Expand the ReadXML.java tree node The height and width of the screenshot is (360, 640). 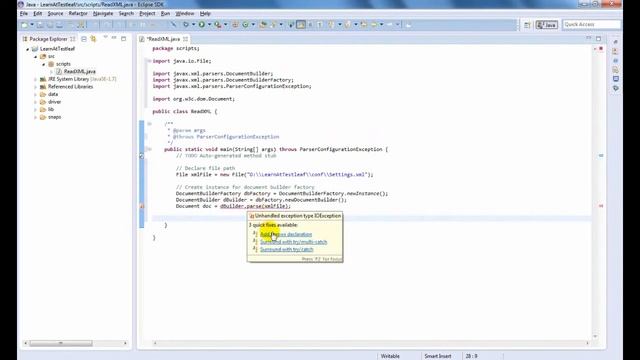(51, 72)
